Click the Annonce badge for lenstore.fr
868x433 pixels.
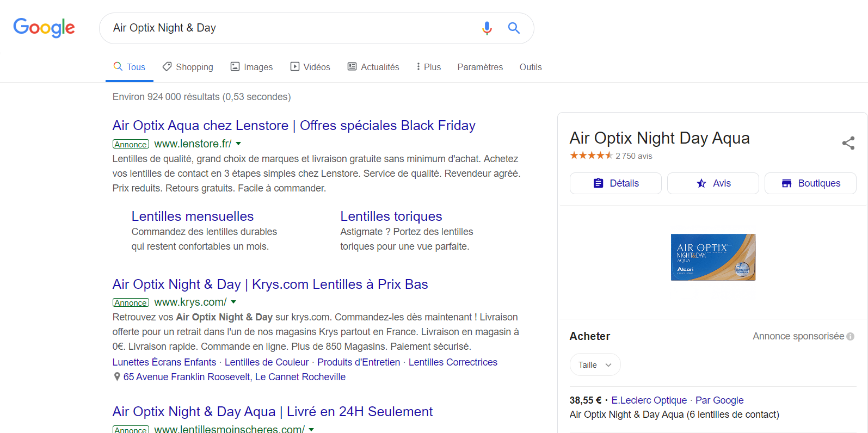tap(131, 144)
